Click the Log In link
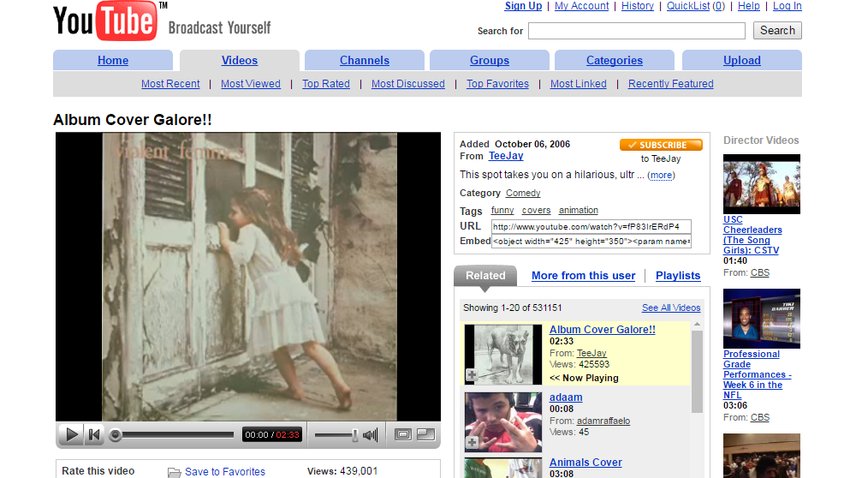The image size is (850, 478). [x=787, y=6]
